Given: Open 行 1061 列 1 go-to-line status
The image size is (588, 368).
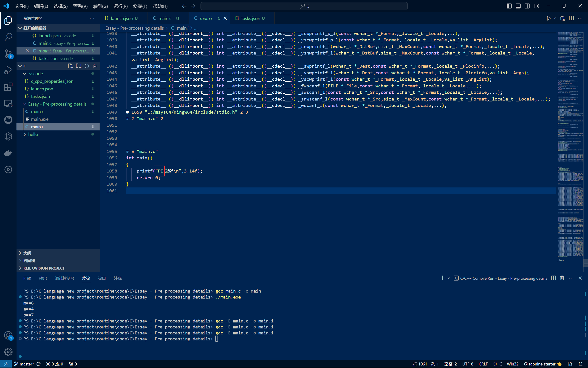Looking at the screenshot, I should 425,364.
